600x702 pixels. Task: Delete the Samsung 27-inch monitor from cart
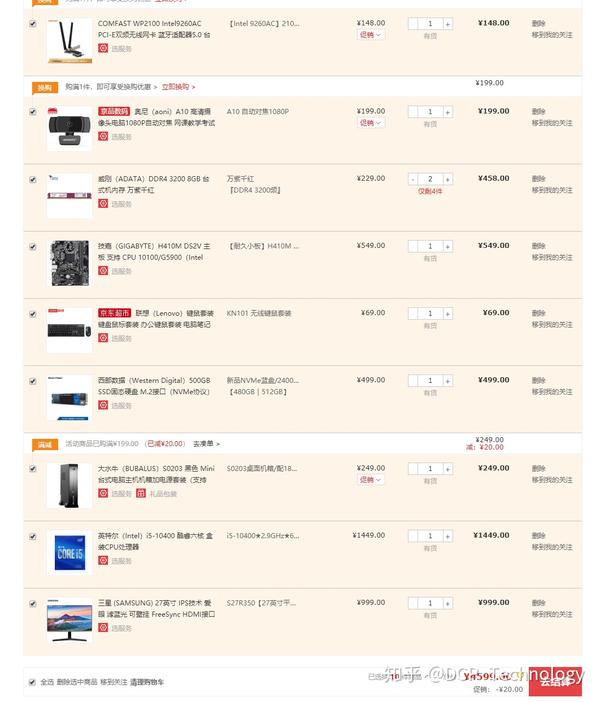tap(538, 603)
